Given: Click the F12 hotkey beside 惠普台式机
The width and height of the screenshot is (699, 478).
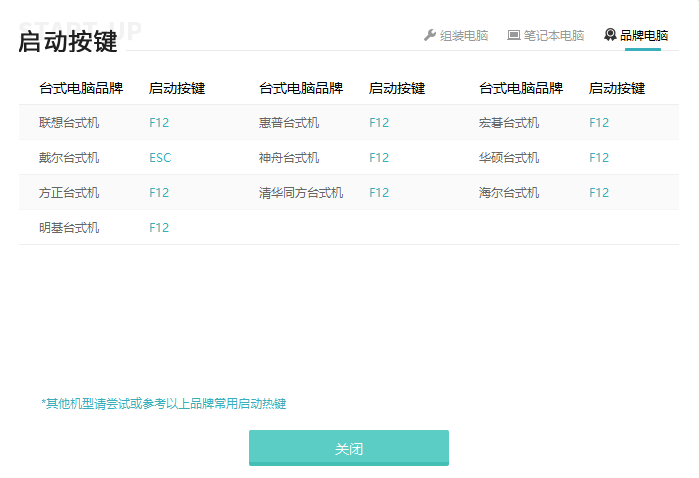Looking at the screenshot, I should click(x=379, y=123).
